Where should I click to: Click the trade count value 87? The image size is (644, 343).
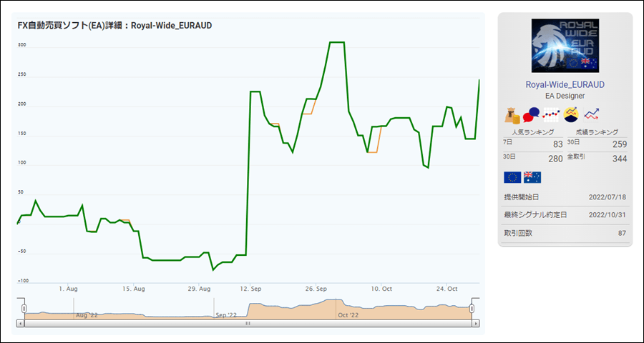(x=623, y=233)
